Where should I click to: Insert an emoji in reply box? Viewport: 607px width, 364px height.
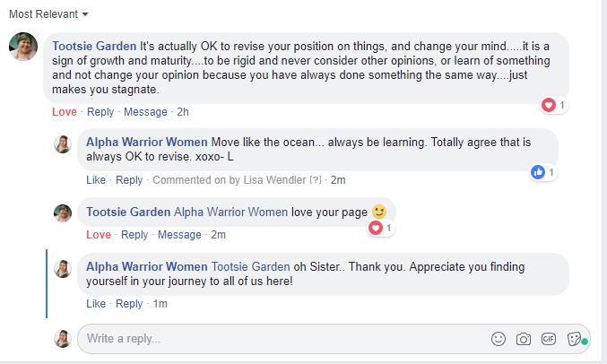click(x=499, y=339)
